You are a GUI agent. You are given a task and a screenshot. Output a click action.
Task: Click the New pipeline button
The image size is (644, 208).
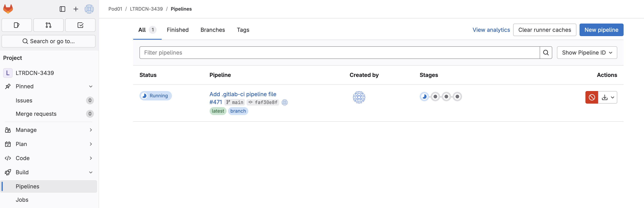601,30
